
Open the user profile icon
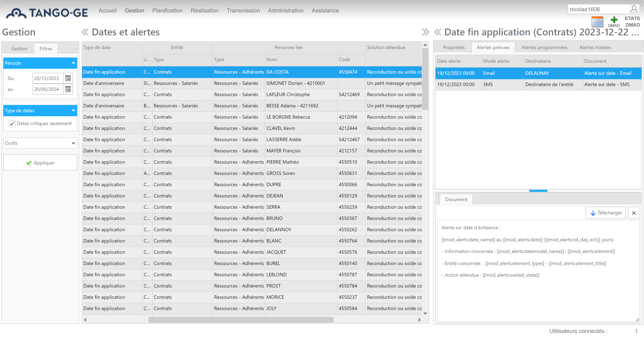pos(634,9)
